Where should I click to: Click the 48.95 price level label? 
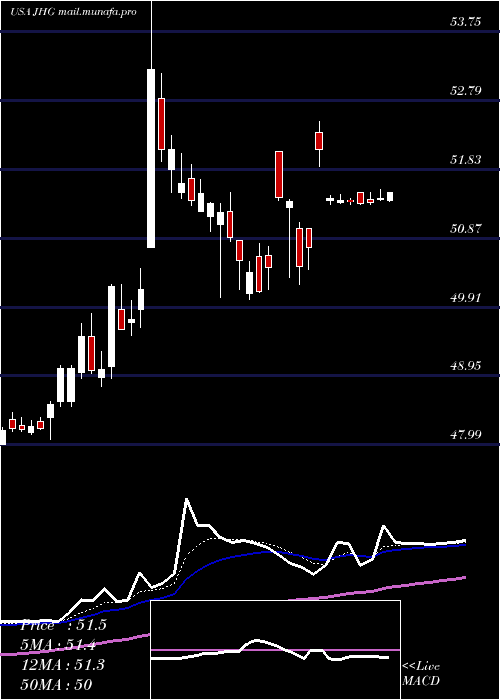click(466, 366)
